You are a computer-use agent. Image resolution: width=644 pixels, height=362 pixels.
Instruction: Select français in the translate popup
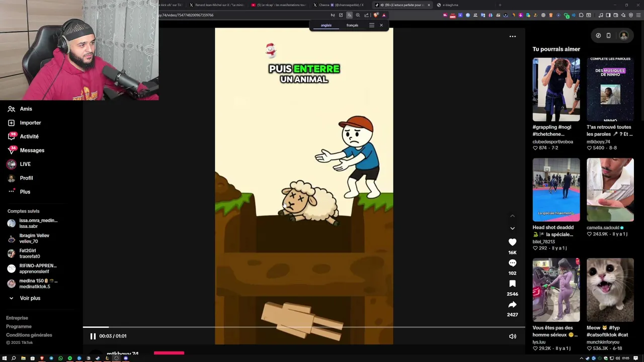(352, 25)
